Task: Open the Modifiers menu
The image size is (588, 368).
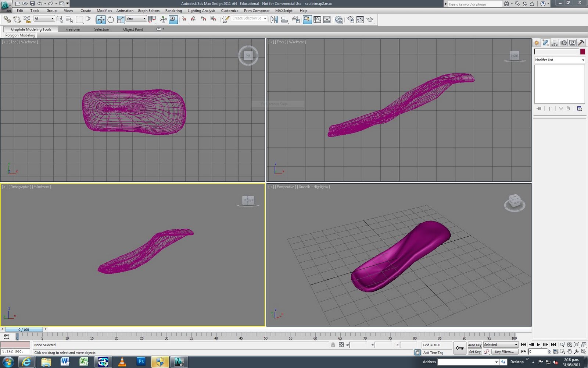Action: click(104, 11)
